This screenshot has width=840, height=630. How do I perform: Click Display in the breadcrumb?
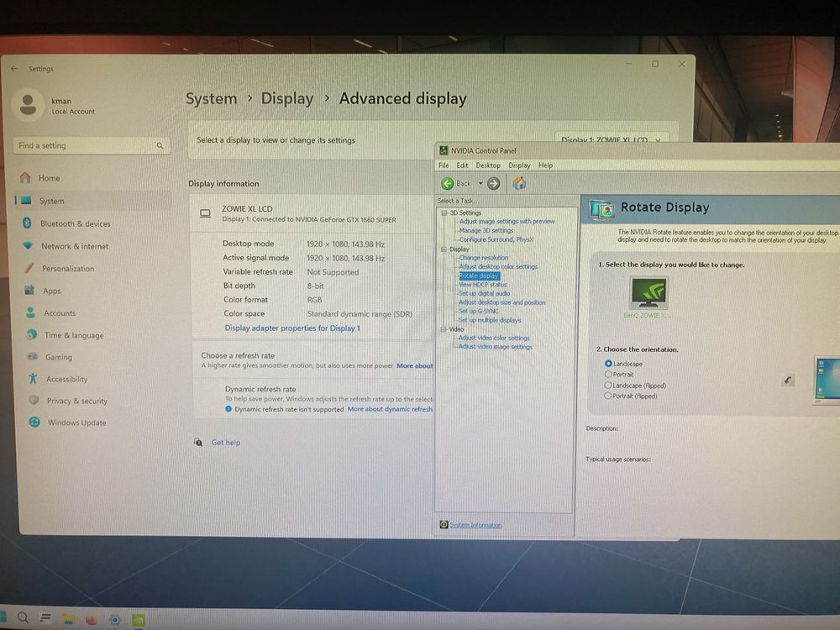tap(287, 98)
